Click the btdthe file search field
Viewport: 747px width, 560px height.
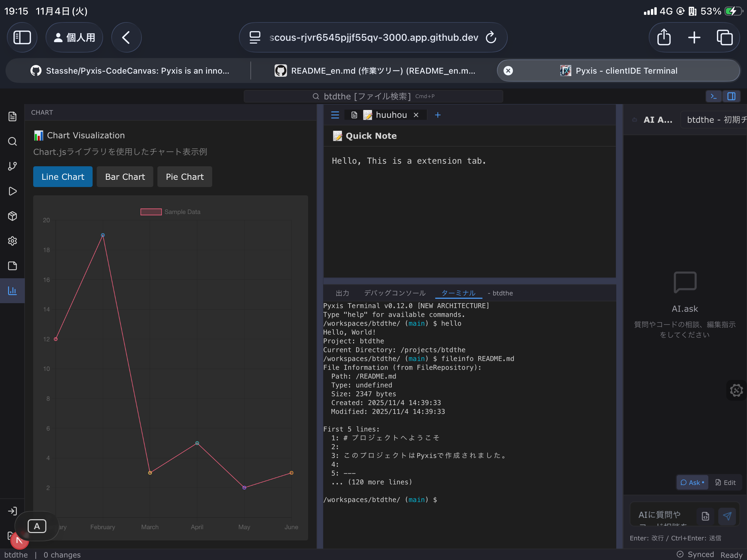373,96
